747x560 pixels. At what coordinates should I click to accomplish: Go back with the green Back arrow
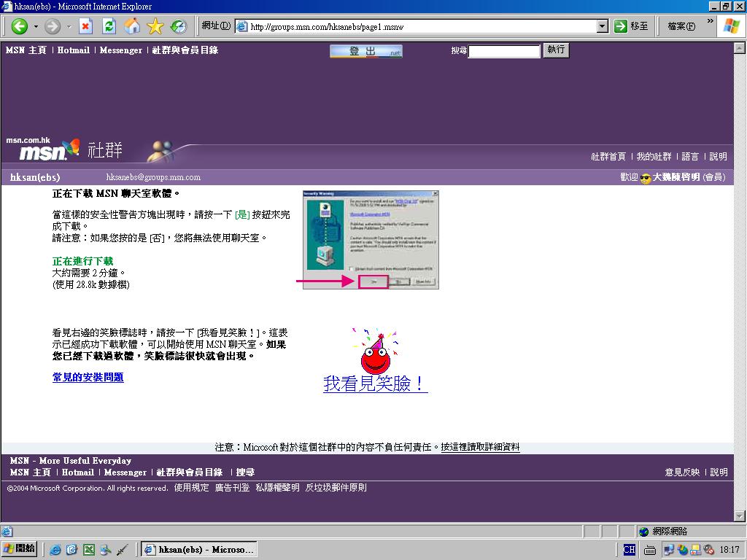tap(19, 26)
